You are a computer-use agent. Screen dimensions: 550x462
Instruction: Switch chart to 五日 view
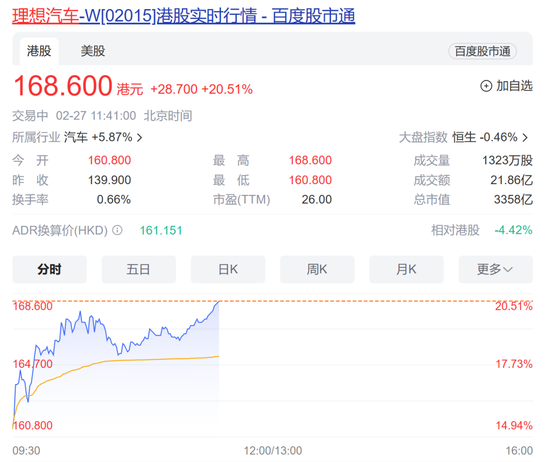(139, 269)
